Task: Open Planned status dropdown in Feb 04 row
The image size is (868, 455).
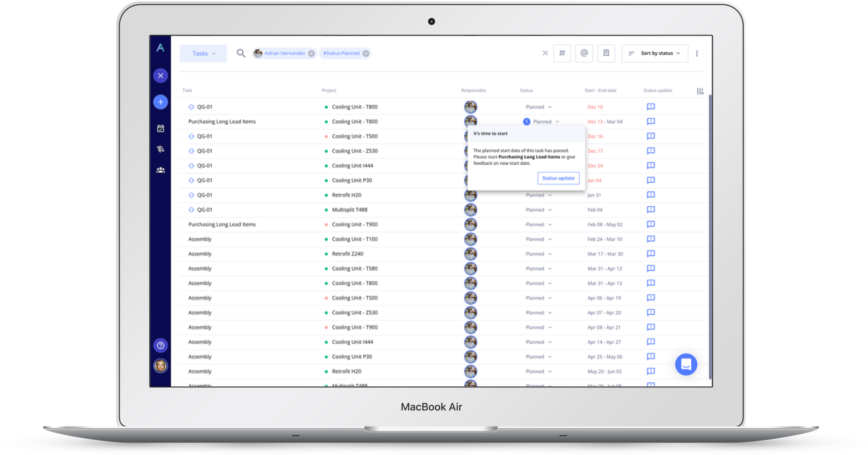Action: pos(538,209)
